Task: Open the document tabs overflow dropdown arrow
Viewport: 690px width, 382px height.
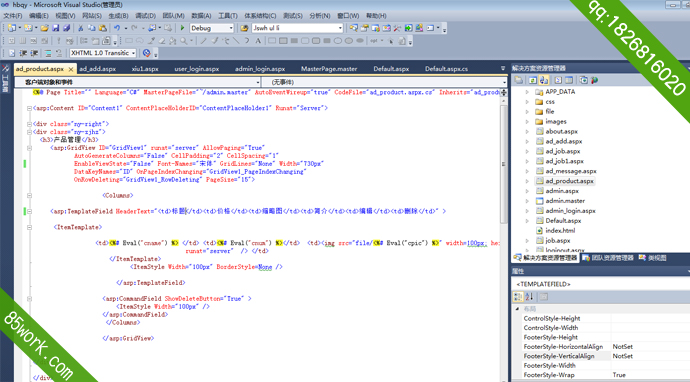Action: (x=503, y=68)
